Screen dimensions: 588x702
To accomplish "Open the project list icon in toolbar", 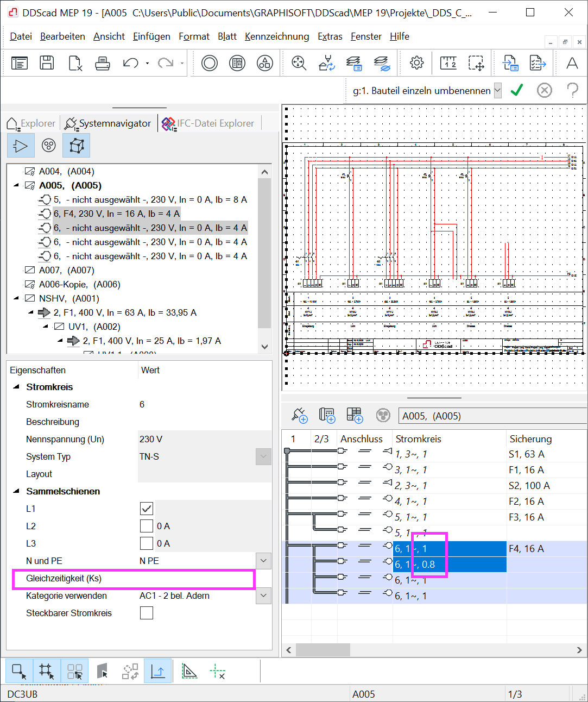I will coord(20,63).
